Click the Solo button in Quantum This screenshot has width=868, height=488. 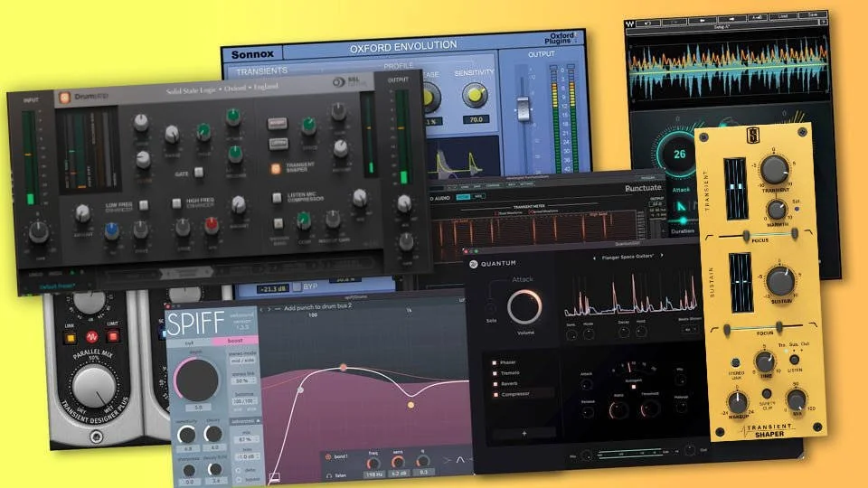click(x=491, y=307)
